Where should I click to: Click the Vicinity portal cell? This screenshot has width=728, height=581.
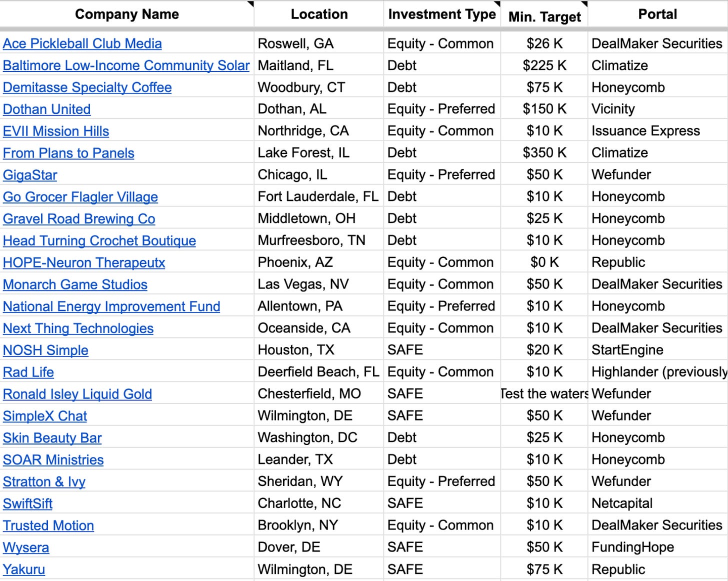pos(658,109)
